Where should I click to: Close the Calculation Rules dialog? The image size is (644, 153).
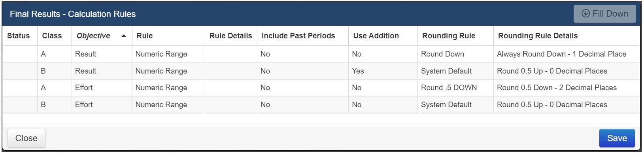(x=26, y=138)
